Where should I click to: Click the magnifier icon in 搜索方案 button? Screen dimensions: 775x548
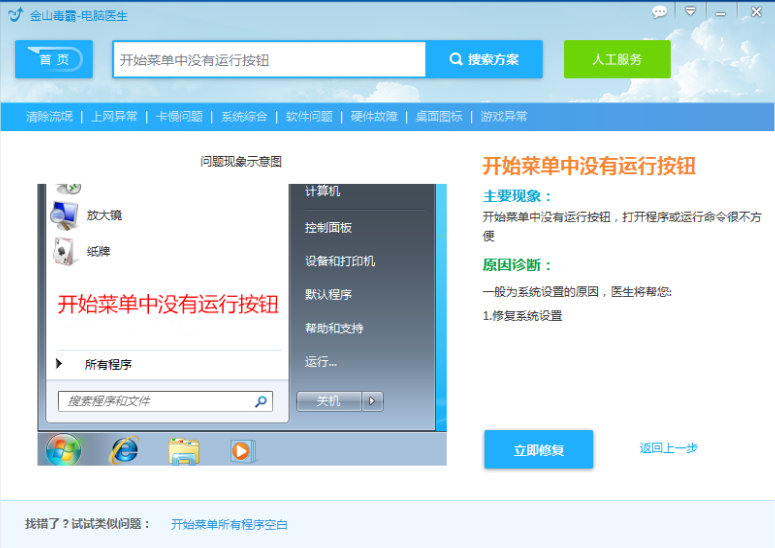[x=456, y=59]
